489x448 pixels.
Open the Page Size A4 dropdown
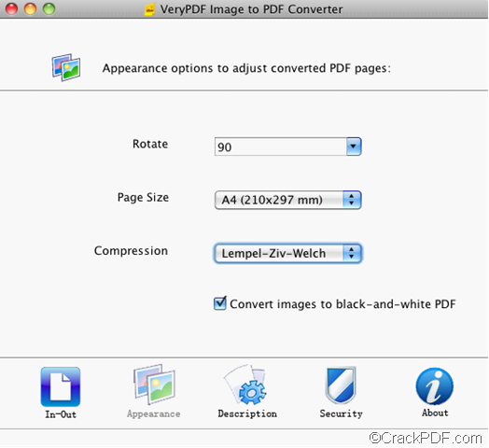(287, 200)
